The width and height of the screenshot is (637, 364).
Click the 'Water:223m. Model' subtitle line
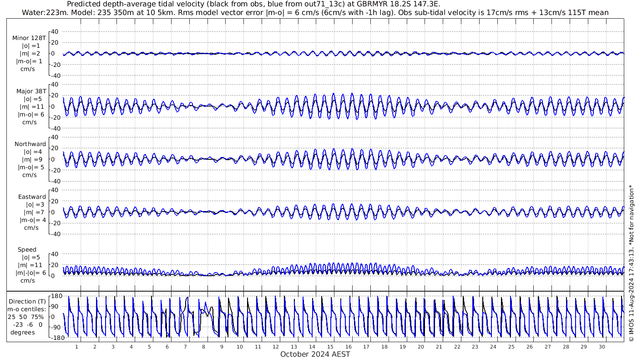pyautogui.click(x=315, y=12)
